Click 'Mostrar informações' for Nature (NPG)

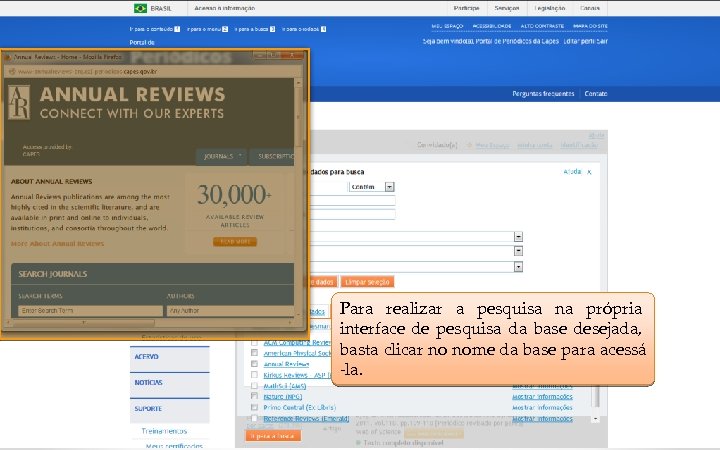pyautogui.click(x=542, y=396)
